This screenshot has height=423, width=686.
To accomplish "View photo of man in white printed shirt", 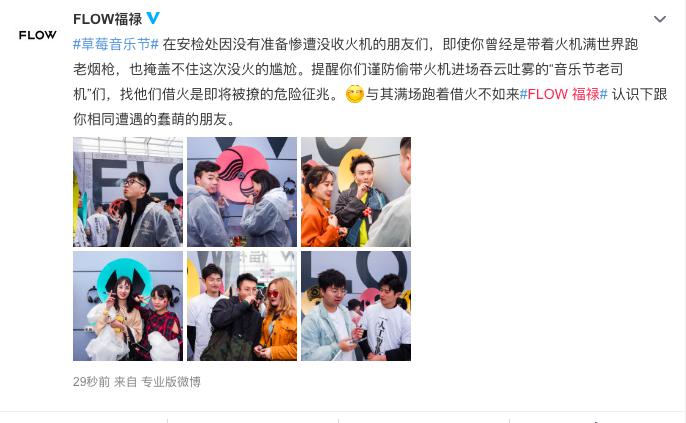I will coord(356,306).
